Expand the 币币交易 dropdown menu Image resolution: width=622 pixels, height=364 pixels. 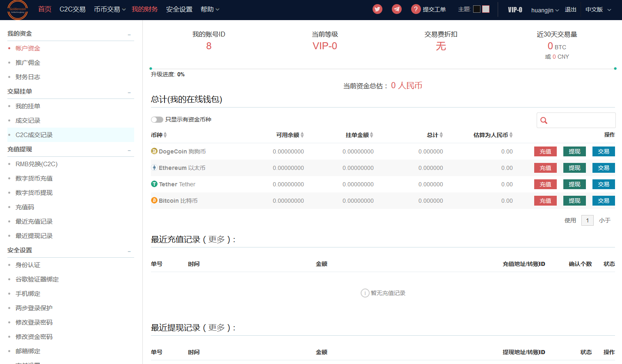tap(110, 9)
